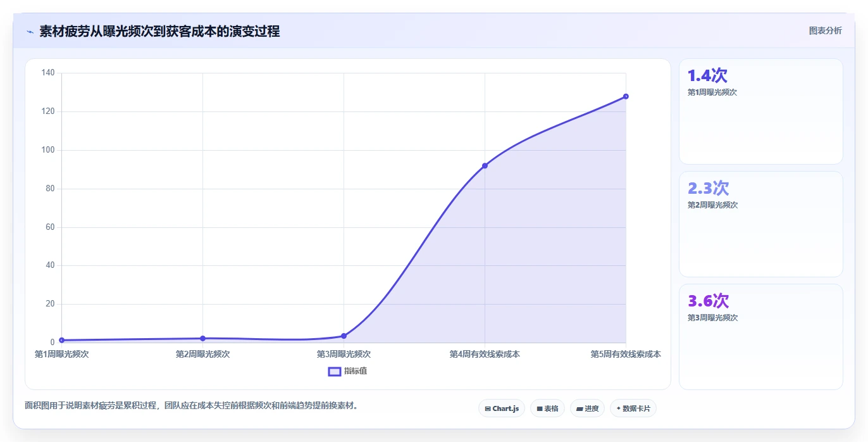Click the 第3周曝光频次 data point
Viewport: 868px width, 442px height.
pyautogui.click(x=344, y=336)
